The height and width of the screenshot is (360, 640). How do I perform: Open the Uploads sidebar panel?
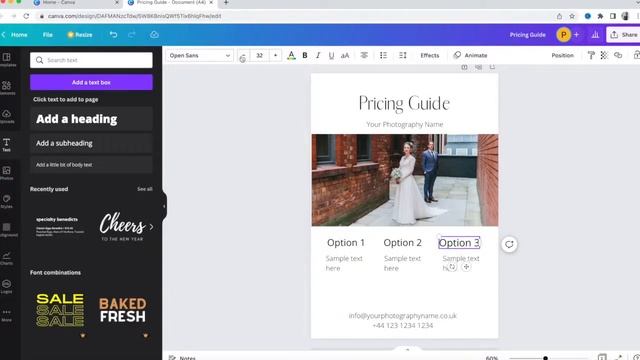tap(7, 116)
